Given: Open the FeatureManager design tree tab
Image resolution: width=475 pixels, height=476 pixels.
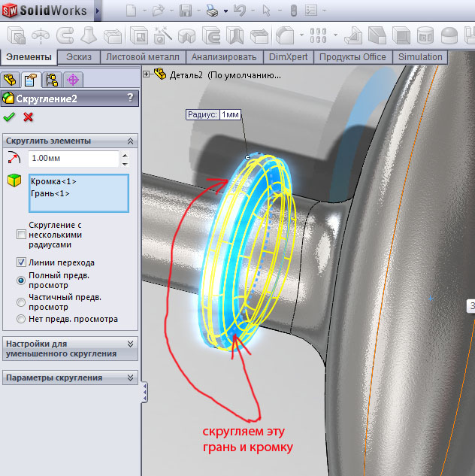Looking at the screenshot, I should [11, 80].
